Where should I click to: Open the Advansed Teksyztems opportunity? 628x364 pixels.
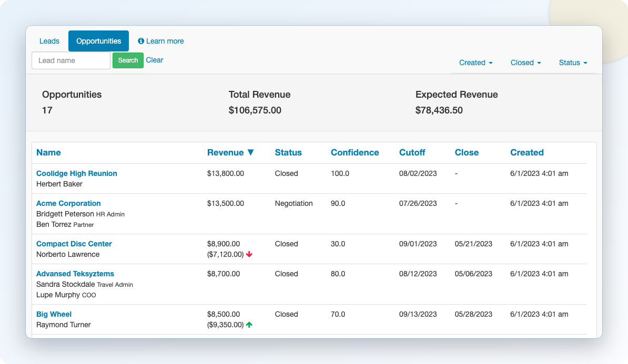coord(75,274)
